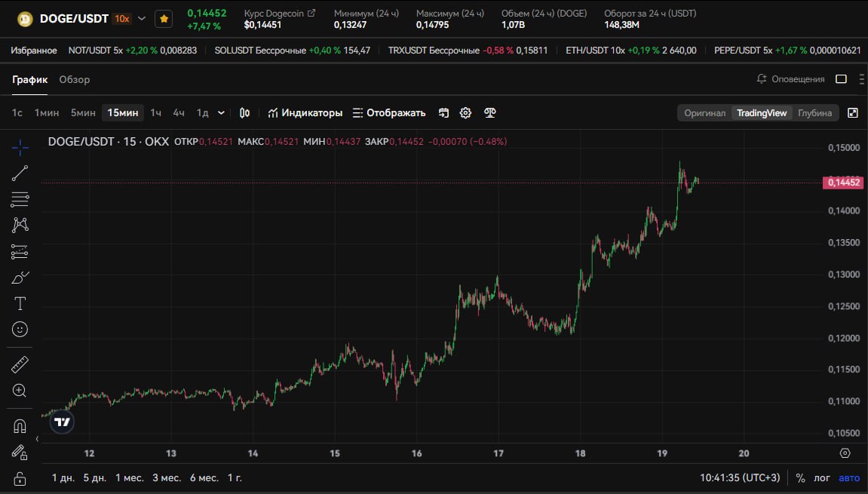
Task: Toggle percent scale mode
Action: point(800,478)
